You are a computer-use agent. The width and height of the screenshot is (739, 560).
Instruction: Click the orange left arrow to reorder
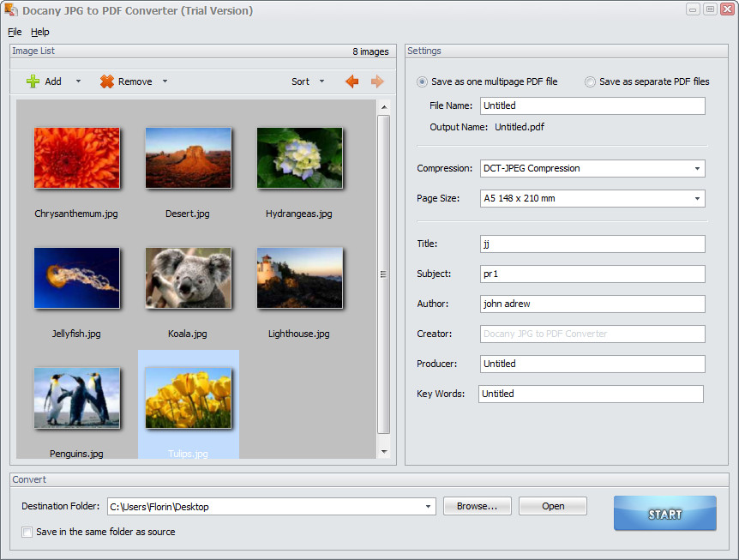point(351,81)
